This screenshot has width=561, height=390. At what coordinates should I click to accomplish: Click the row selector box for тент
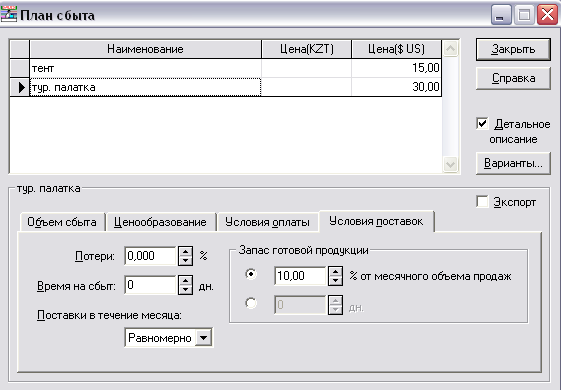19,68
